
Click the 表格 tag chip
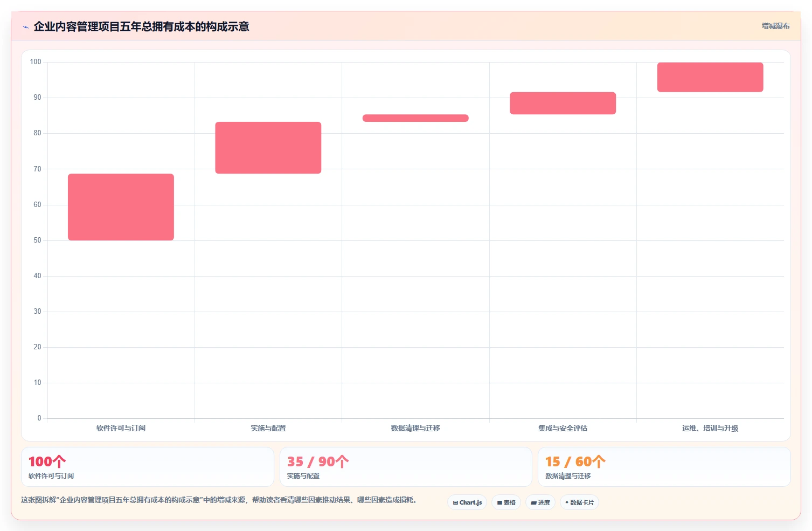click(x=506, y=502)
